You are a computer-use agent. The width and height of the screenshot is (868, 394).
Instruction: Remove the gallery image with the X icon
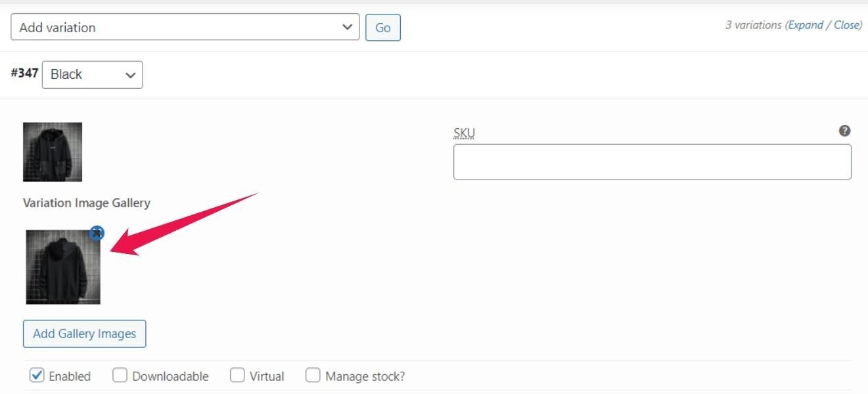click(x=97, y=232)
